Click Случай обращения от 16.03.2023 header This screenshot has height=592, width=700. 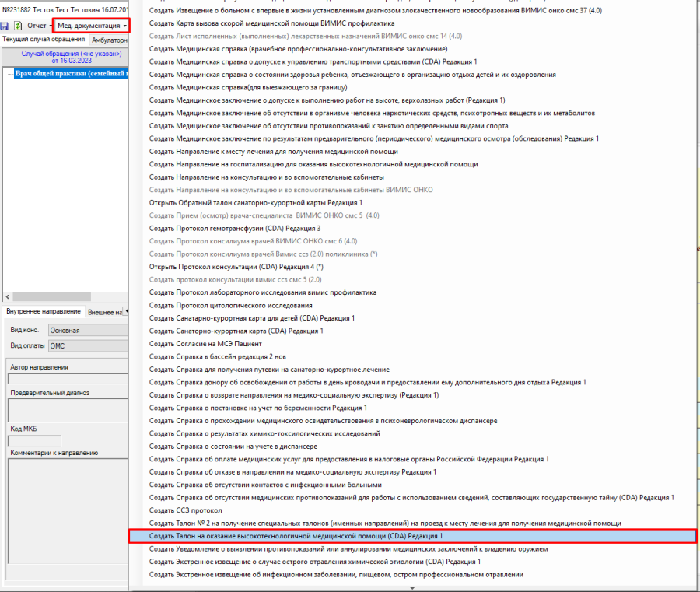[x=65, y=57]
